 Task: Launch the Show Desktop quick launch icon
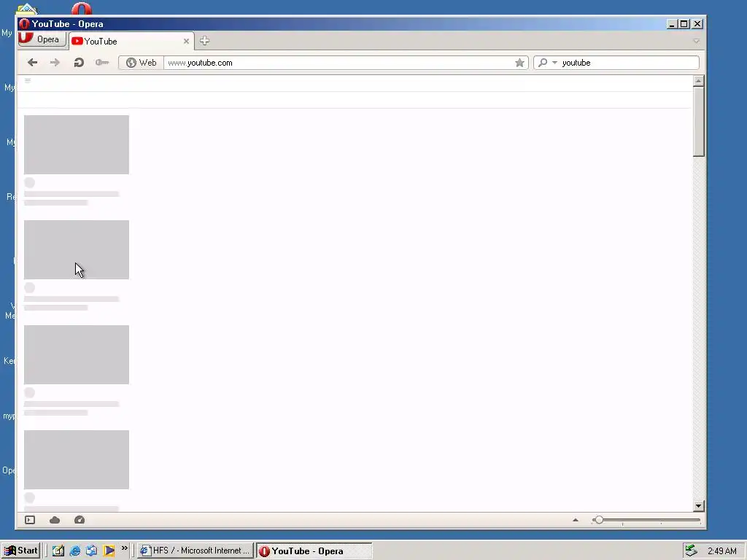coord(58,551)
